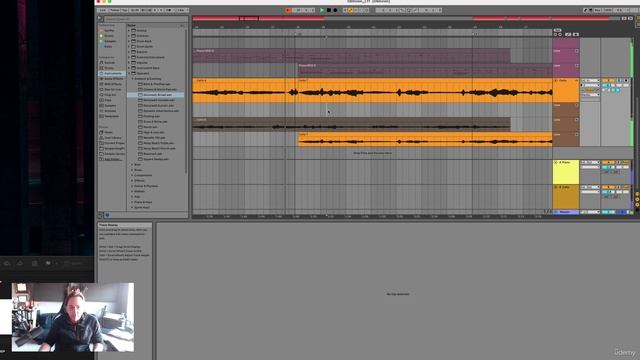Click the red automation arm button
This screenshot has height=360, width=640.
pos(287,10)
